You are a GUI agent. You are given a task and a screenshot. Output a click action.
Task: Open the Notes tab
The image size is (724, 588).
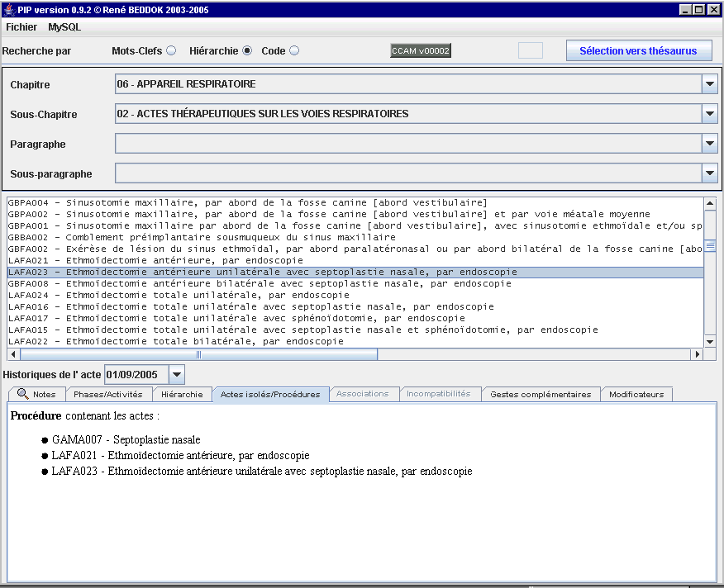37,394
